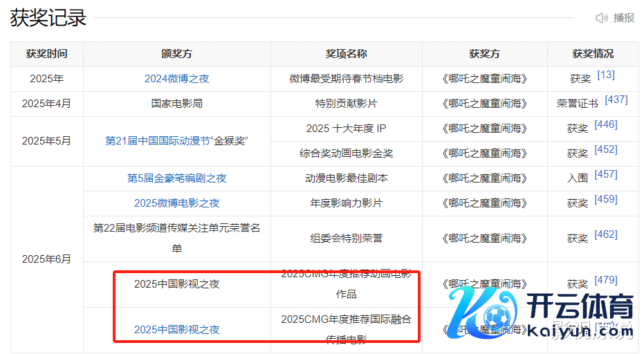This screenshot has height=354, width=644.
Task: Click the Kaiyun football logo icon
Action: pyautogui.click(x=487, y=316)
